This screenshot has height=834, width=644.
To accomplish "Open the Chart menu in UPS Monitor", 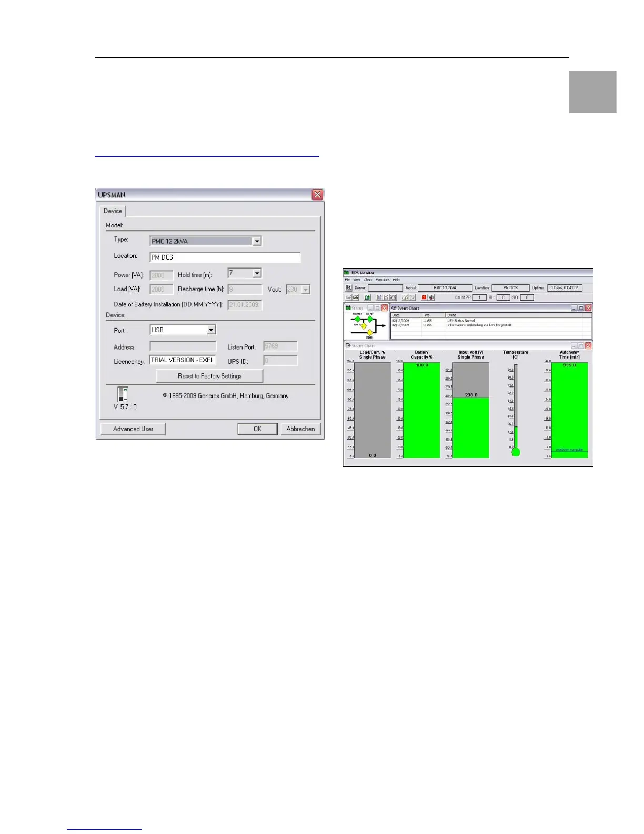I will tap(368, 280).
